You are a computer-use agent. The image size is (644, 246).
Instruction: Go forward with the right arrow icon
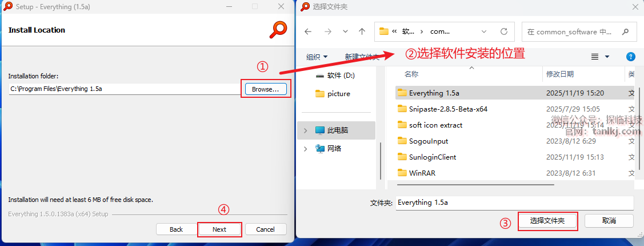[x=328, y=31]
